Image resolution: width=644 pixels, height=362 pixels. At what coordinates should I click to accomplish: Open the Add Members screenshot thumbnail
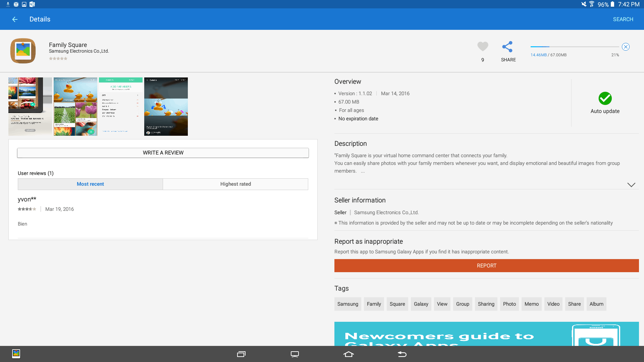click(x=121, y=107)
